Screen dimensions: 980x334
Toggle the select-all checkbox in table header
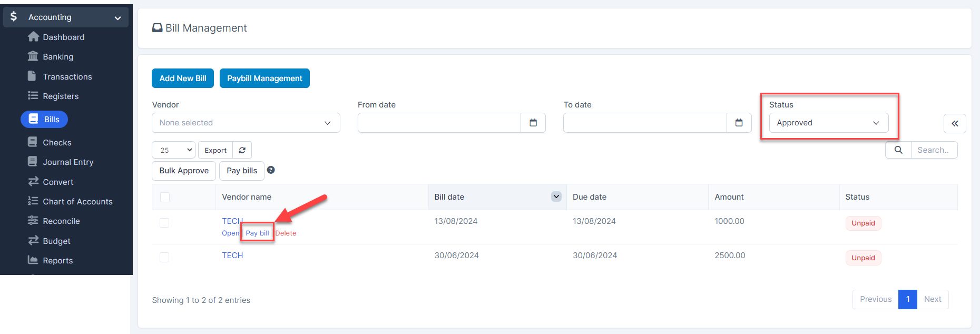[x=165, y=197]
